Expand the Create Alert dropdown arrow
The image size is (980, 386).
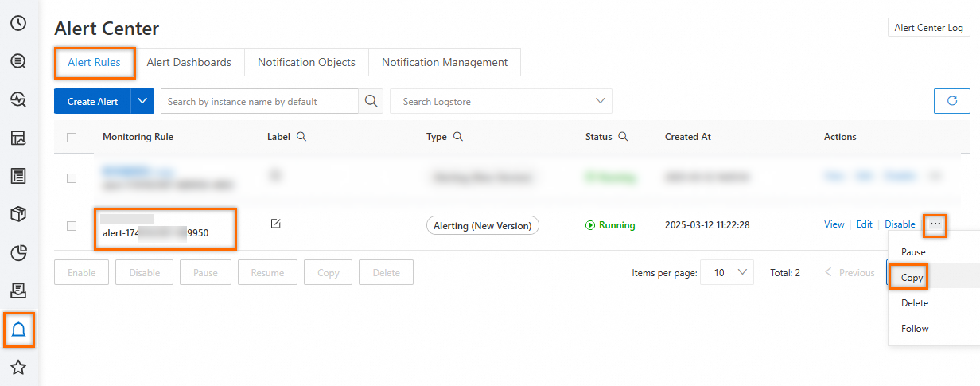pyautogui.click(x=142, y=101)
